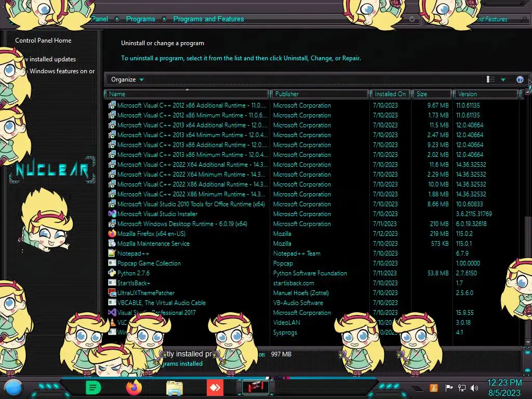532x399 pixels.
Task: Select Visual C++ 2013 x64 Minimum Runtime row
Action: point(312,135)
